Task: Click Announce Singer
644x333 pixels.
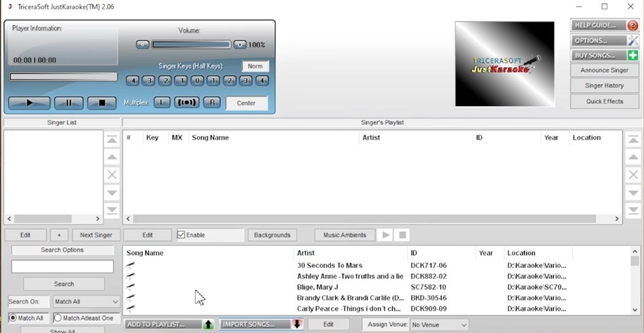Action: click(604, 70)
